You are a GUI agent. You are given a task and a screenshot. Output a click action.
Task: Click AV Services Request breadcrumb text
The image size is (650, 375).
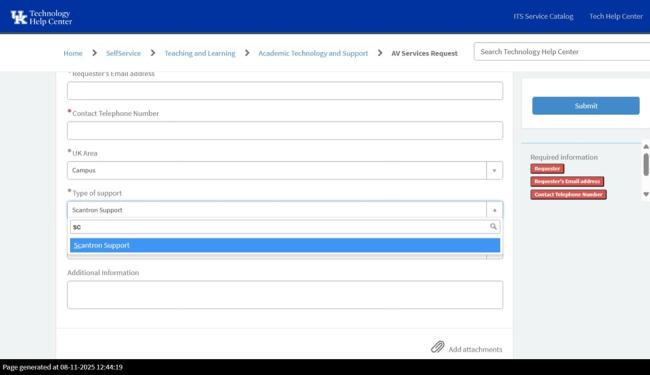point(424,53)
